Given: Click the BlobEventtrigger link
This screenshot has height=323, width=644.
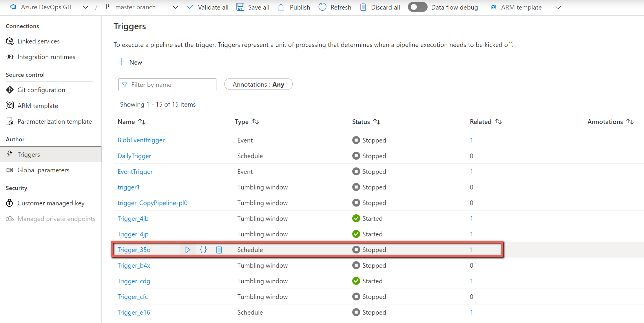Looking at the screenshot, I should 141,140.
